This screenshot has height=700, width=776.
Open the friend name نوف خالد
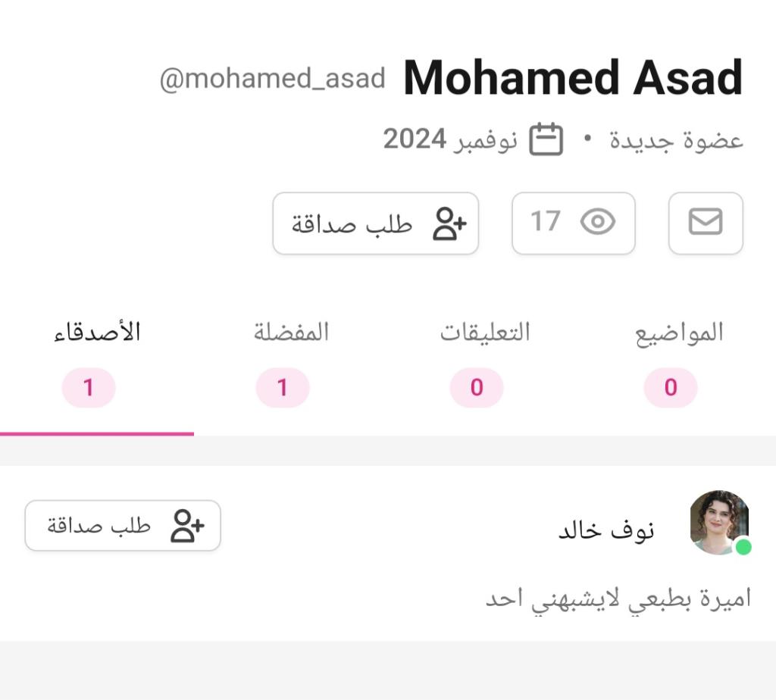point(606,530)
